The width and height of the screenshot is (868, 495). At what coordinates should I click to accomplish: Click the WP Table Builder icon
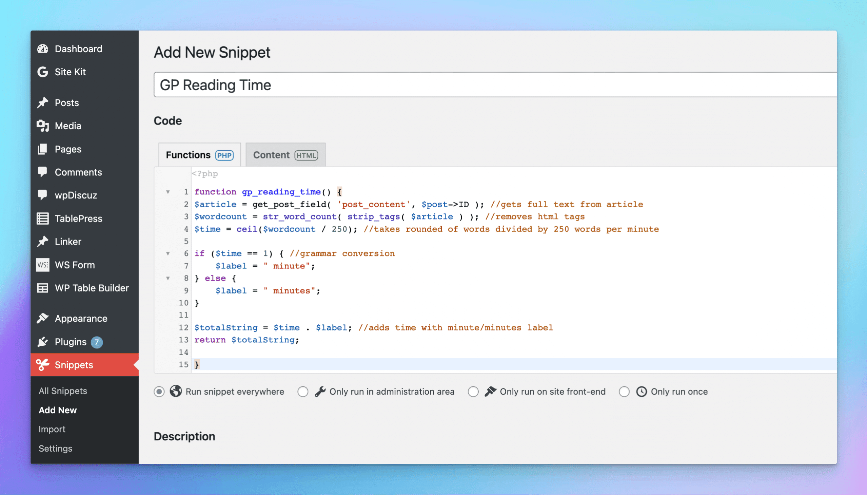(43, 288)
